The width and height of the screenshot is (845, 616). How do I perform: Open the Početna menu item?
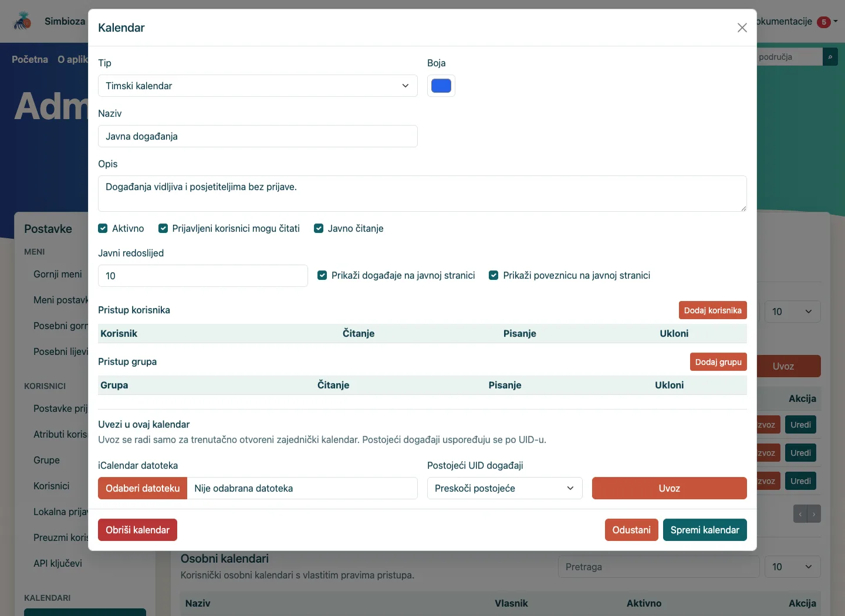point(30,59)
